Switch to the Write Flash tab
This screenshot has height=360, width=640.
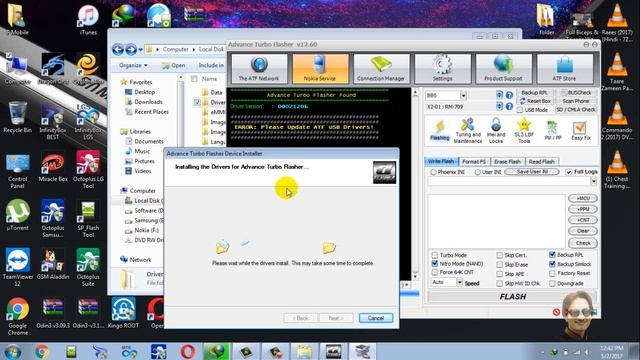tap(441, 162)
